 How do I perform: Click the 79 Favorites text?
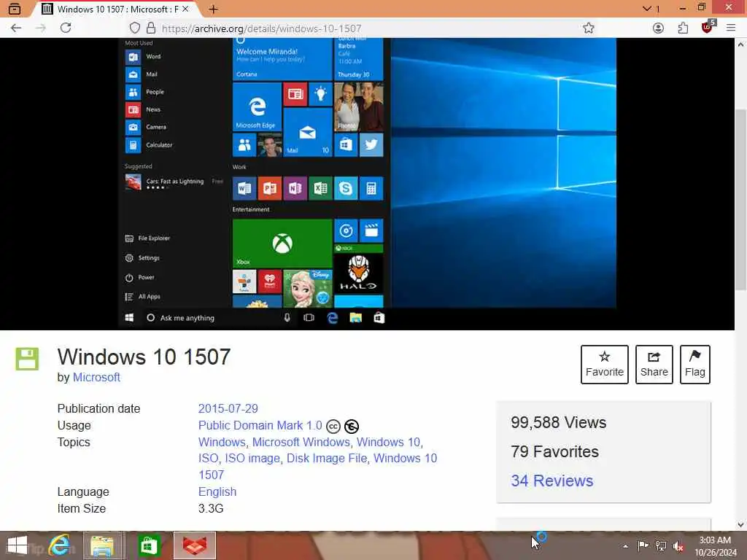coord(554,451)
